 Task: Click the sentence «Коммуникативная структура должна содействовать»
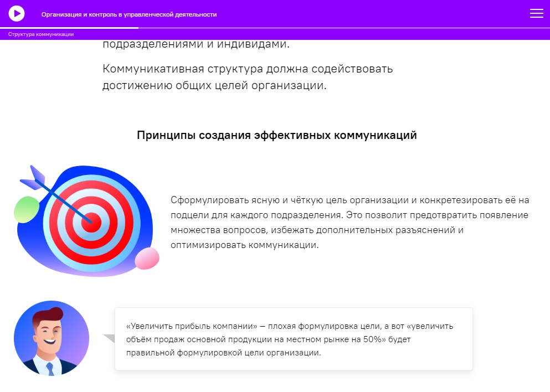(x=248, y=69)
